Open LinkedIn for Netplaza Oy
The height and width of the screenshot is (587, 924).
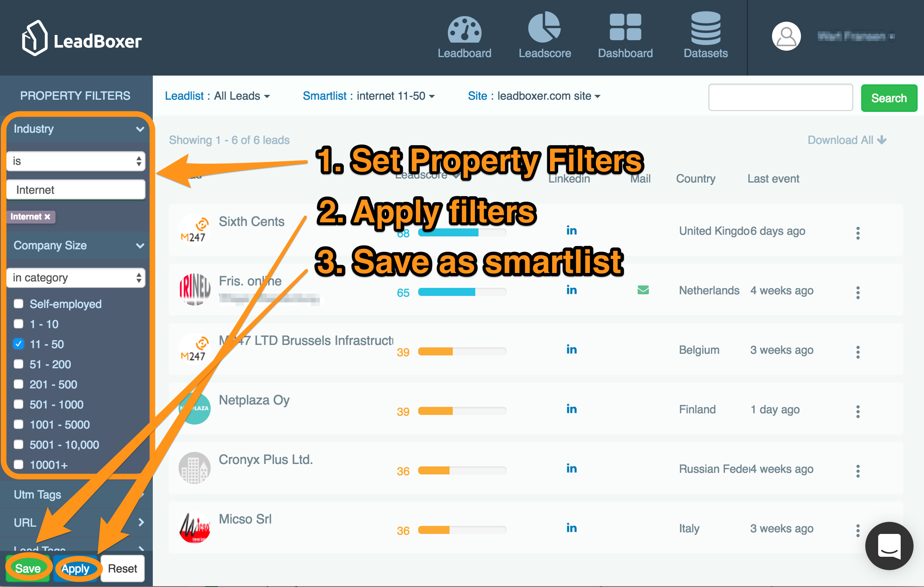pos(571,409)
